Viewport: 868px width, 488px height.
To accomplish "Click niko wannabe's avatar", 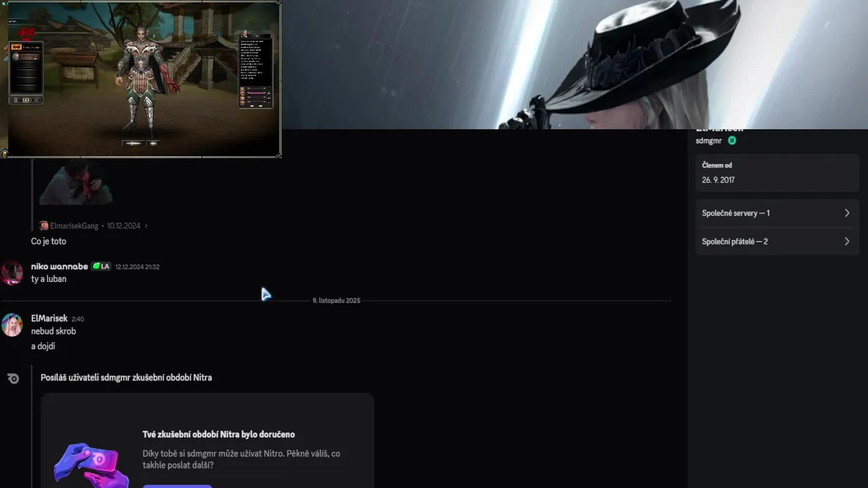I will 12,272.
